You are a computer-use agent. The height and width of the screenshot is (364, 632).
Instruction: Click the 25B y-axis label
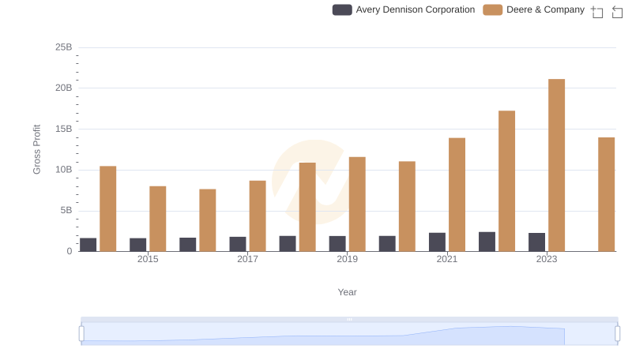coord(64,47)
